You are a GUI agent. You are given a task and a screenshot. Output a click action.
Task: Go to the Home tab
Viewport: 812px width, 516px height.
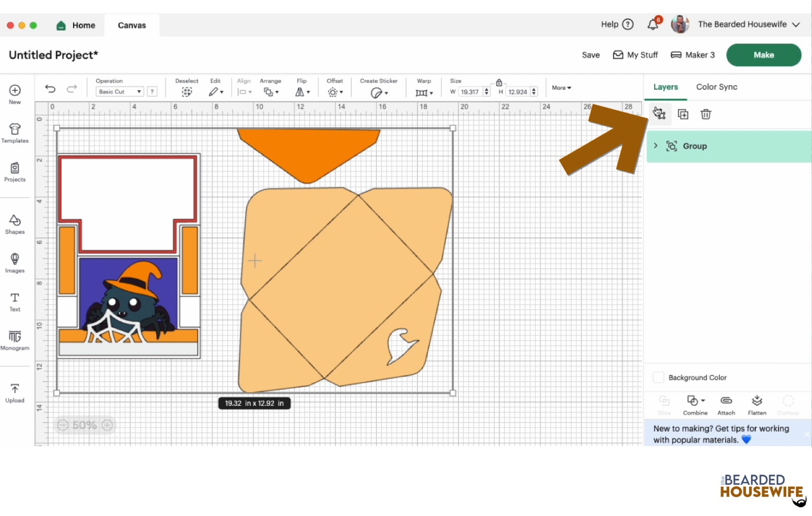tap(76, 25)
